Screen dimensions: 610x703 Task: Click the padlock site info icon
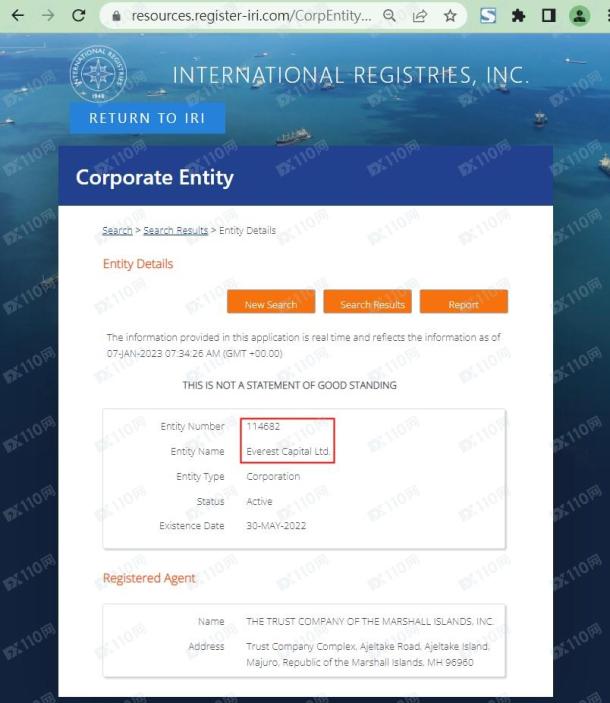point(117,16)
